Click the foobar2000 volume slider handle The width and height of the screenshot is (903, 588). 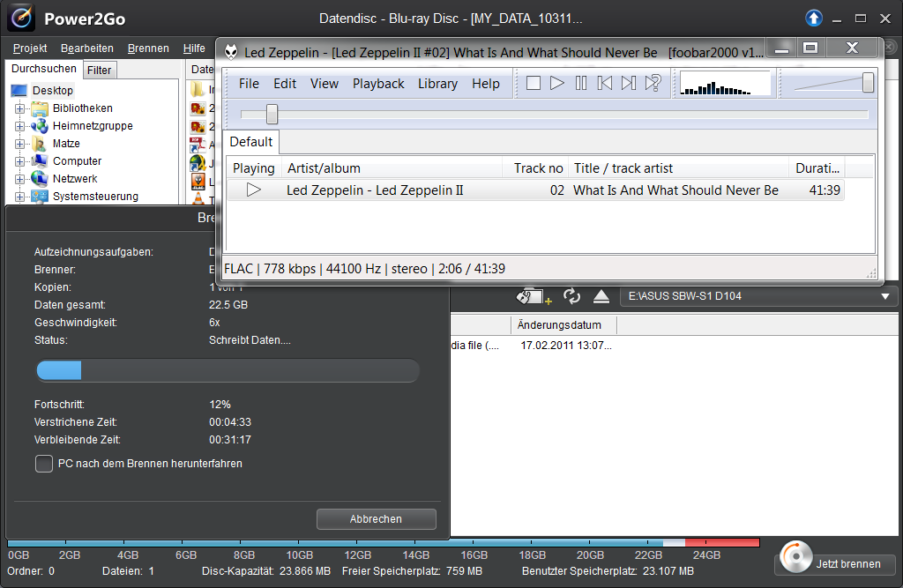868,83
